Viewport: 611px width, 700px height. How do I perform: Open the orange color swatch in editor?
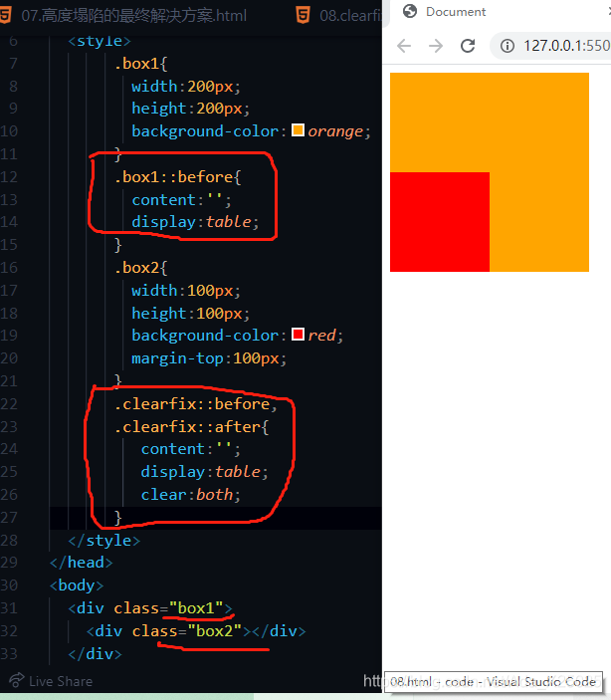click(298, 130)
